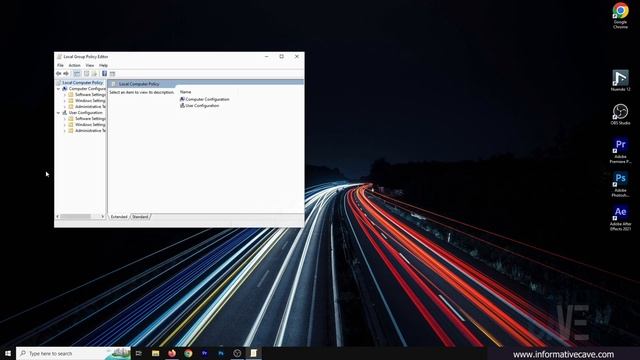Open Chrome from the taskbar
This screenshot has width=640, height=360.
(x=188, y=353)
